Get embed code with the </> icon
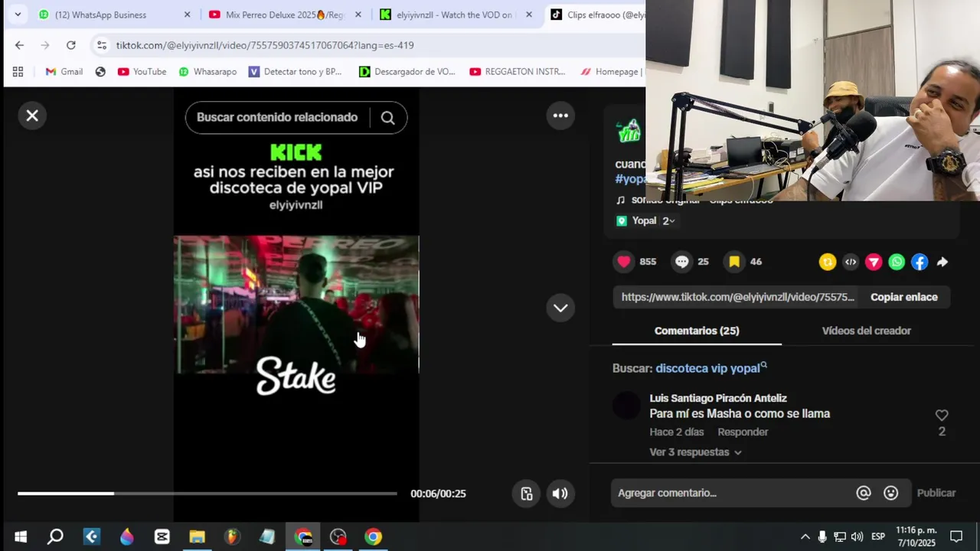980x551 pixels. tap(851, 262)
